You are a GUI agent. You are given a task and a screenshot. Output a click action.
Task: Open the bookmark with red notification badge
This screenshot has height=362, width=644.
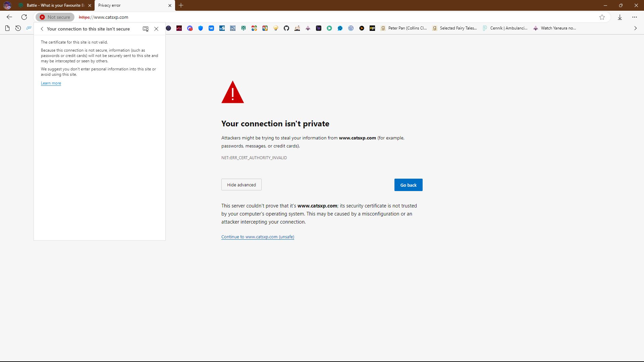[190, 28]
